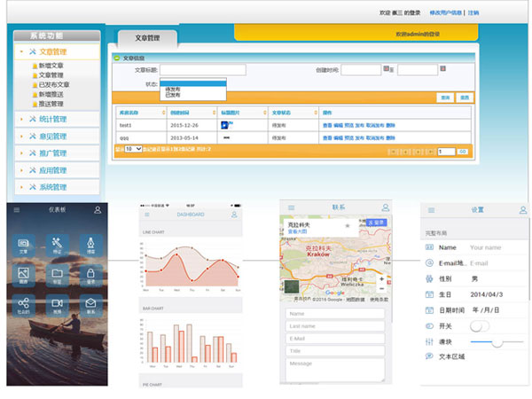Viewport: 532px width, 399px height.
Task: Open the video camera tile
Action: click(57, 305)
